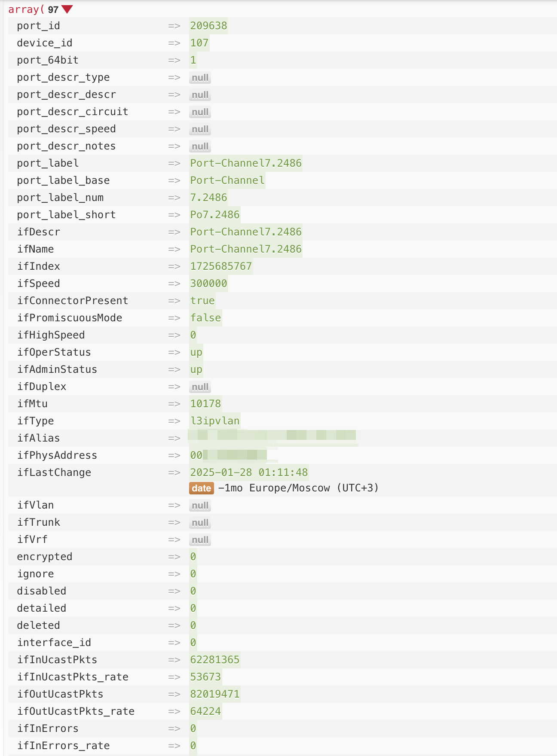This screenshot has width=557, height=756.
Task: Click the null badge next to ifTrunk
Action: click(x=200, y=523)
